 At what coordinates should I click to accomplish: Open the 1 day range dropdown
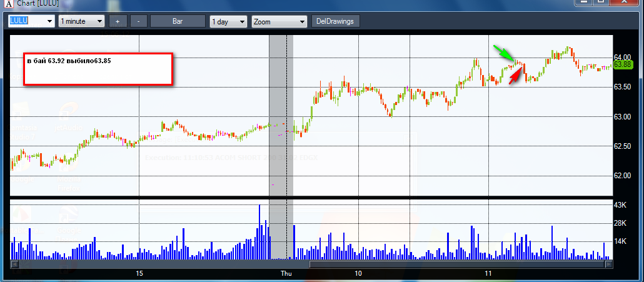coord(228,21)
